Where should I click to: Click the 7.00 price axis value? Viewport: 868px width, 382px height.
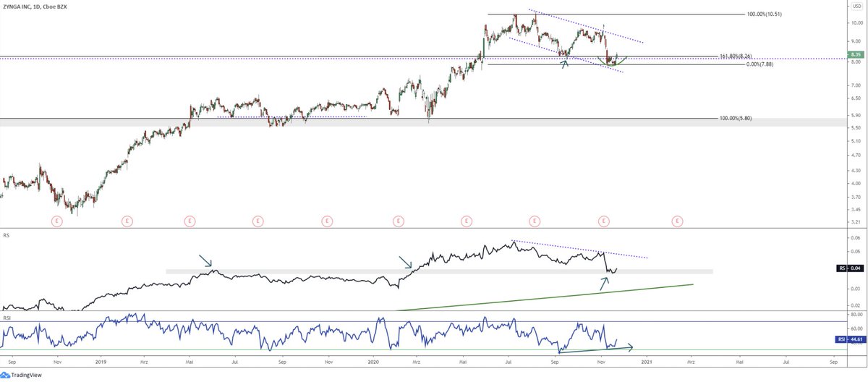(x=857, y=85)
